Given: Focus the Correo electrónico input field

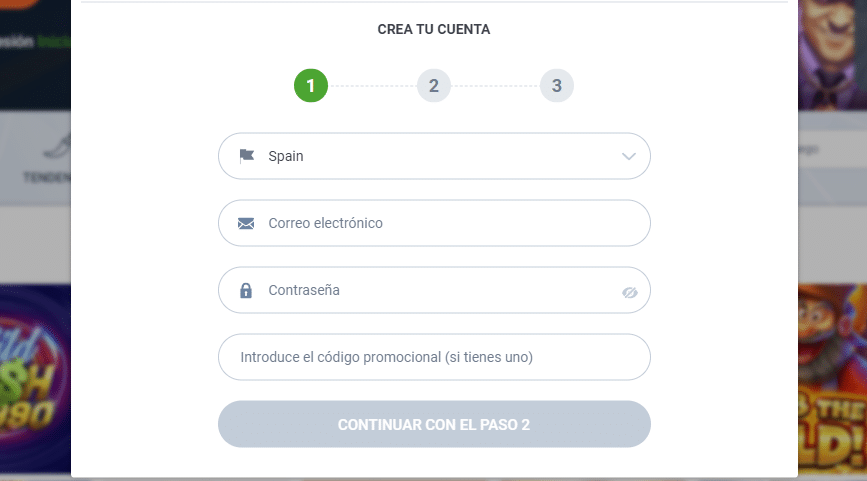Looking at the screenshot, I should click(x=434, y=223).
